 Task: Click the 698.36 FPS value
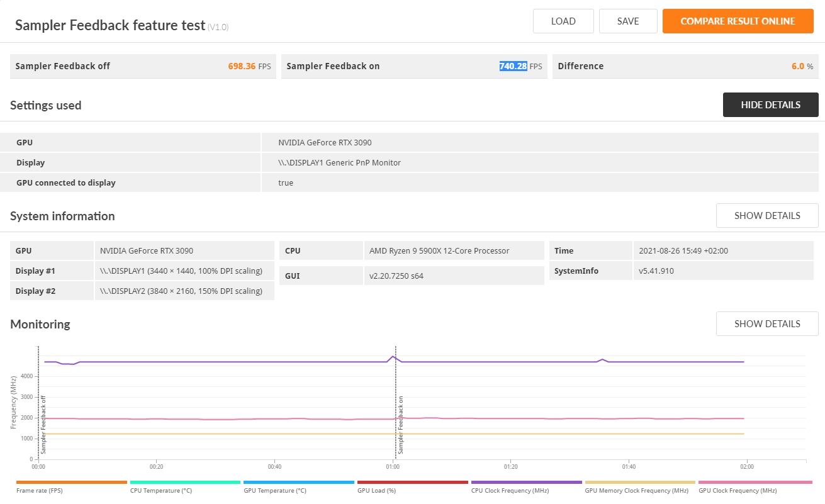coord(242,66)
